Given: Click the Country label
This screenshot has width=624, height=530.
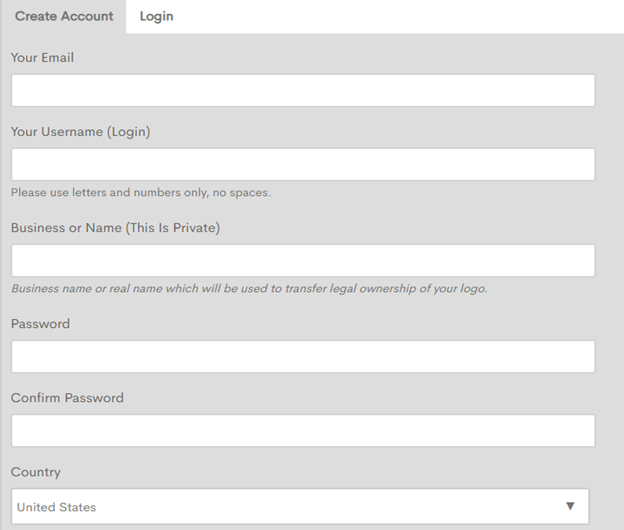Looking at the screenshot, I should click(x=36, y=472).
